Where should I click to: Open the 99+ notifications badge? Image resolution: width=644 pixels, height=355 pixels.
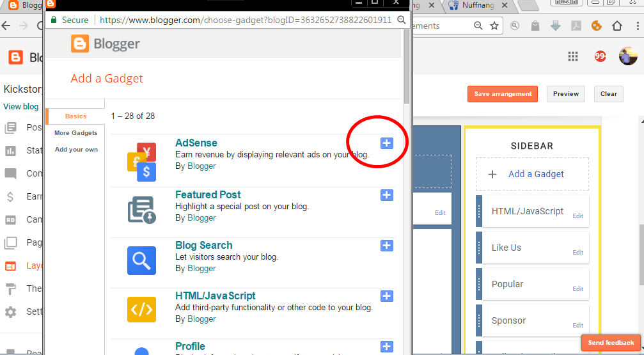pos(600,56)
